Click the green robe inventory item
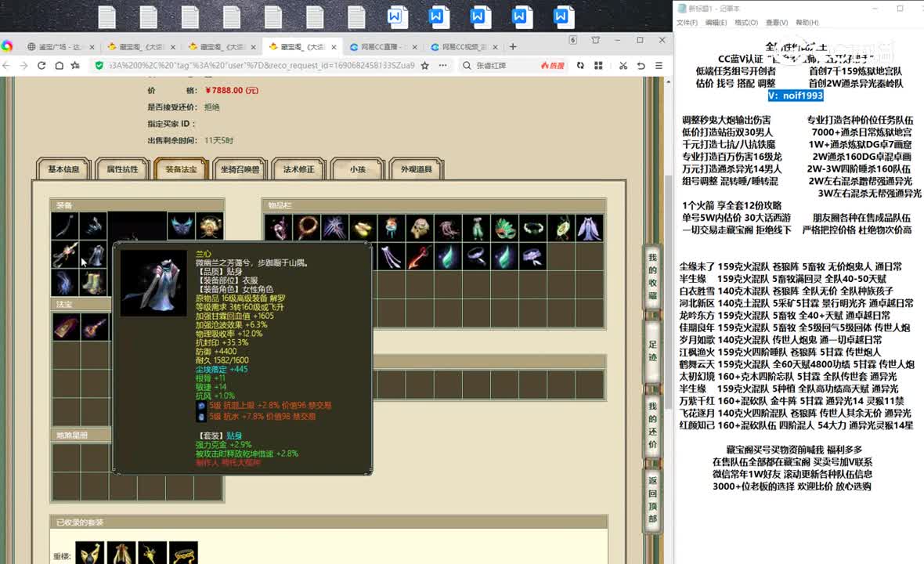924x564 pixels. coord(476,228)
